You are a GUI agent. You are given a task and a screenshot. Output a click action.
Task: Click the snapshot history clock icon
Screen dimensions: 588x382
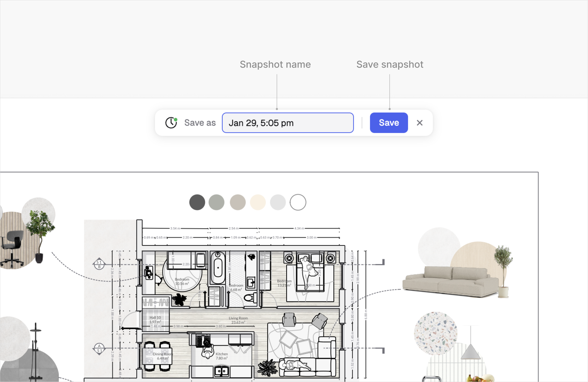coord(171,123)
